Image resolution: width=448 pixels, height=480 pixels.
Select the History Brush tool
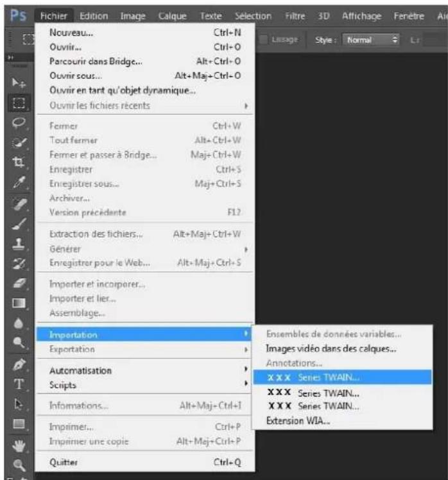(19, 264)
